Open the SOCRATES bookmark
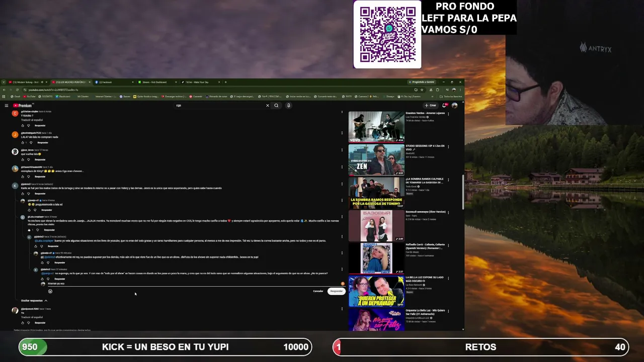Screen dimensions: 644x362 tap(45, 97)
